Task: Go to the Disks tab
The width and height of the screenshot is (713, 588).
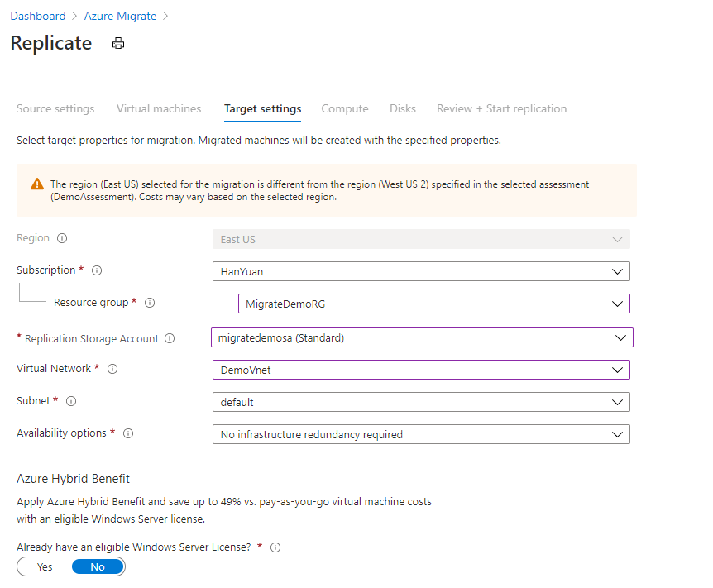Action: pos(403,108)
